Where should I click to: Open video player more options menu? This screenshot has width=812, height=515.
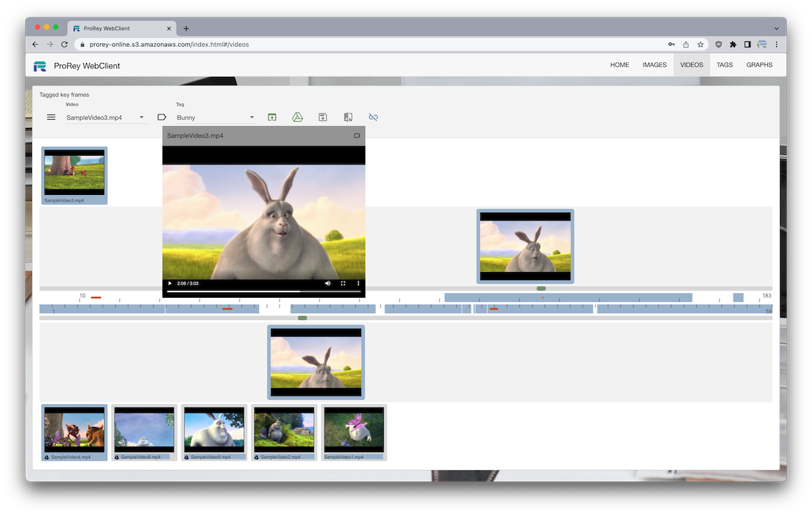click(358, 284)
